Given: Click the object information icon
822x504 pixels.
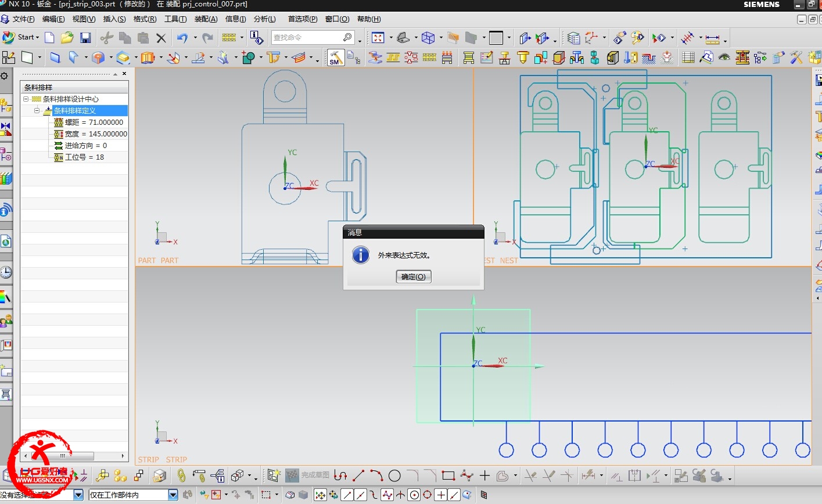Looking at the screenshot, I should coord(256,38).
